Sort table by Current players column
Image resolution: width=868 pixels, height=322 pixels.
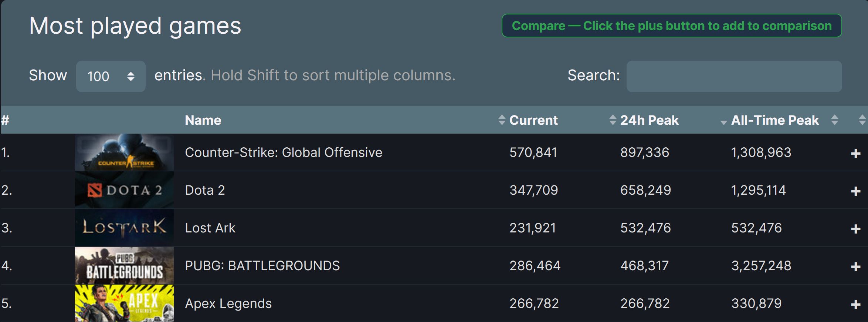point(533,120)
